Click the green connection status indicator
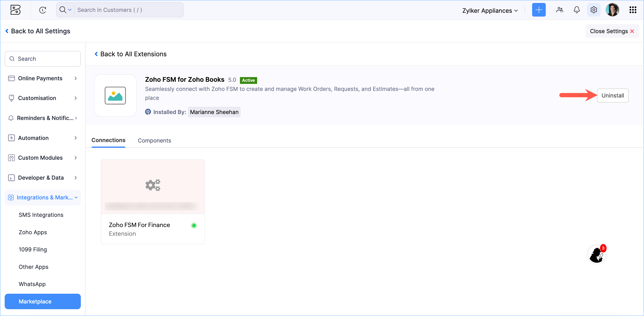 pos(194,225)
